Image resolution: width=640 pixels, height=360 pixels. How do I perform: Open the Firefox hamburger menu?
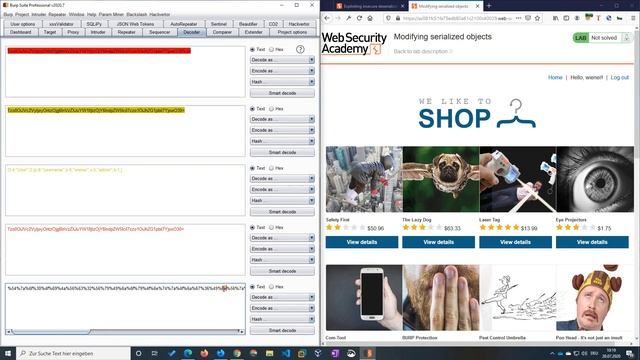(x=633, y=18)
